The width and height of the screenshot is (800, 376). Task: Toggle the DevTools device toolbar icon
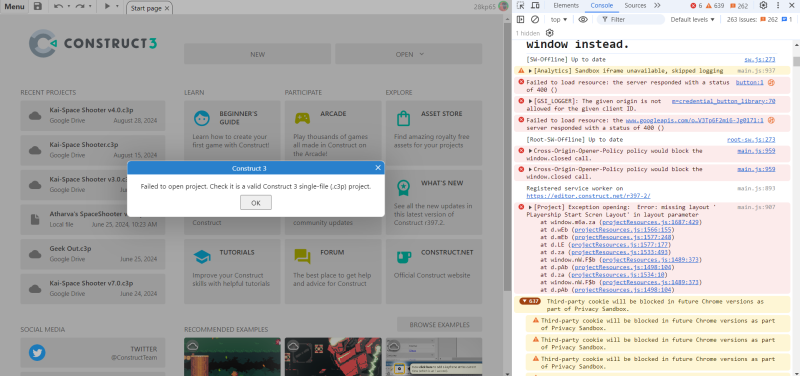(x=535, y=6)
